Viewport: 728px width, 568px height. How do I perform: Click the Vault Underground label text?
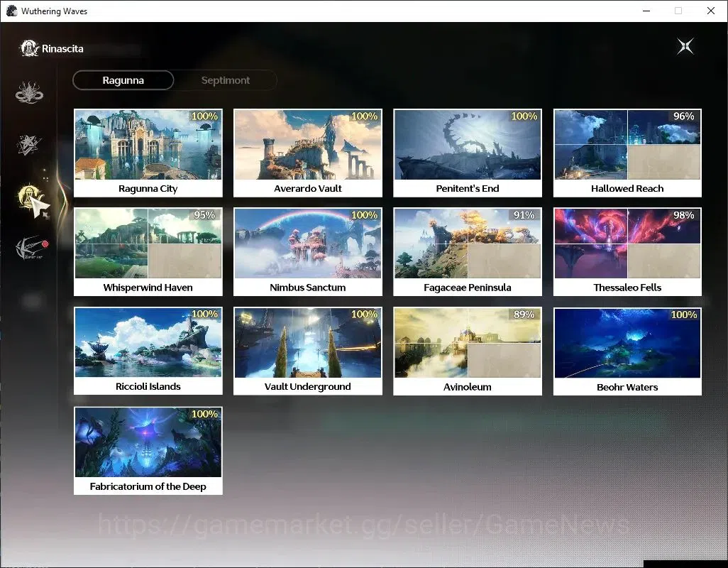tap(308, 386)
